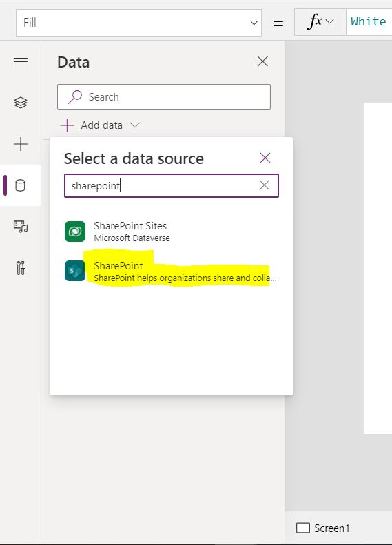392x545 pixels.
Task: Click the White formula bar value
Action: tap(368, 21)
